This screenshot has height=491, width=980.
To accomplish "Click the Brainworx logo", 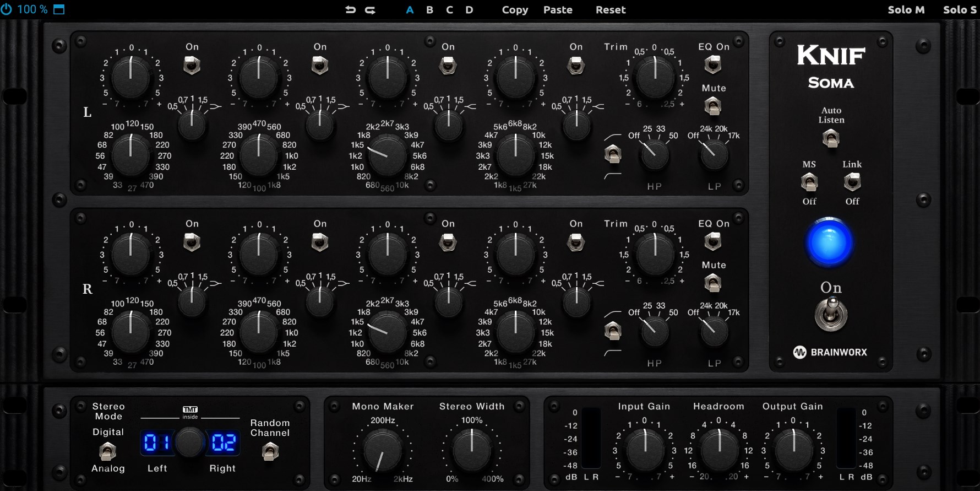I will point(830,352).
